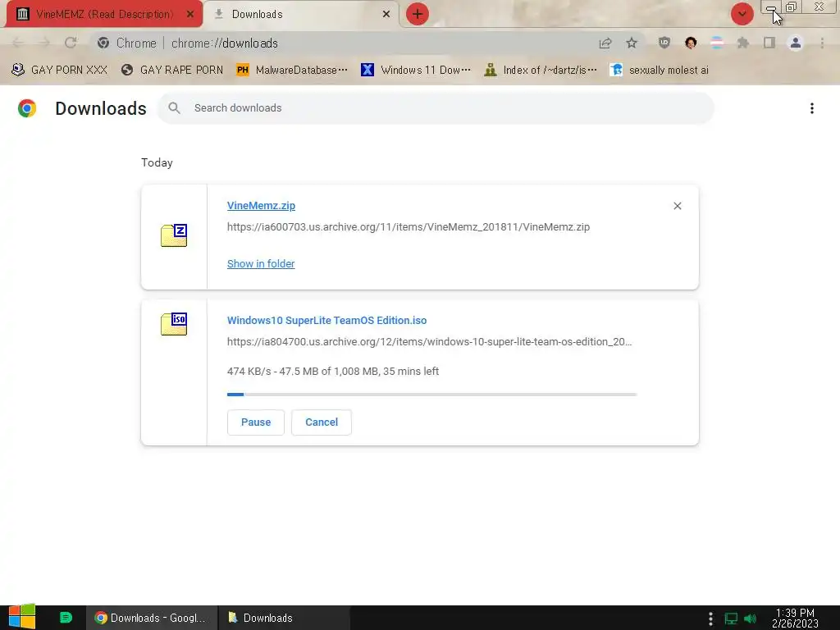Click the Downloads - Google Chrome taskbar button
This screenshot has height=630, width=840.
[x=152, y=618]
